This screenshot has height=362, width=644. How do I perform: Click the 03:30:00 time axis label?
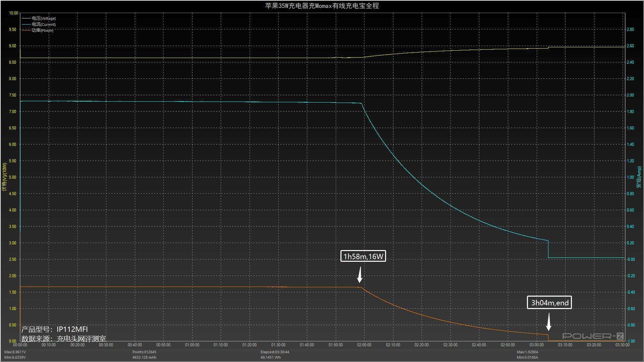pyautogui.click(x=623, y=345)
